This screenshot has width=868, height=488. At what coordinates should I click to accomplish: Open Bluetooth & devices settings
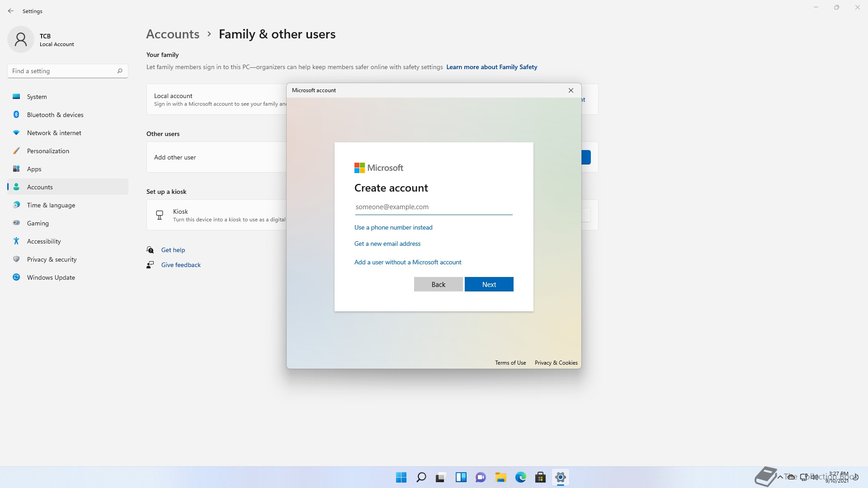click(x=68, y=115)
